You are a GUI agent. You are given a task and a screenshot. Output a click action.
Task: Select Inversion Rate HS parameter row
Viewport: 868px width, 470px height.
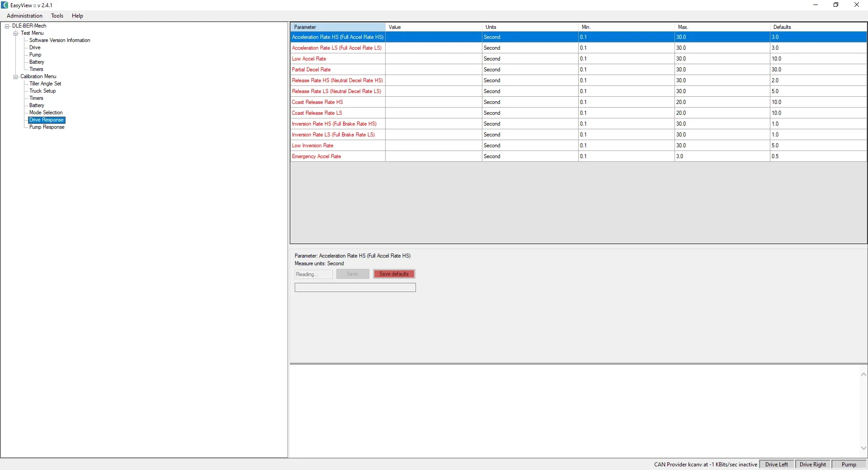[x=579, y=124]
